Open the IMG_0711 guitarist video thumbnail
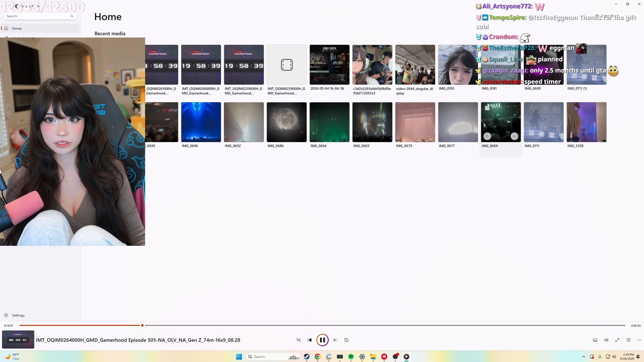The height and width of the screenshot is (362, 644). click(x=544, y=122)
